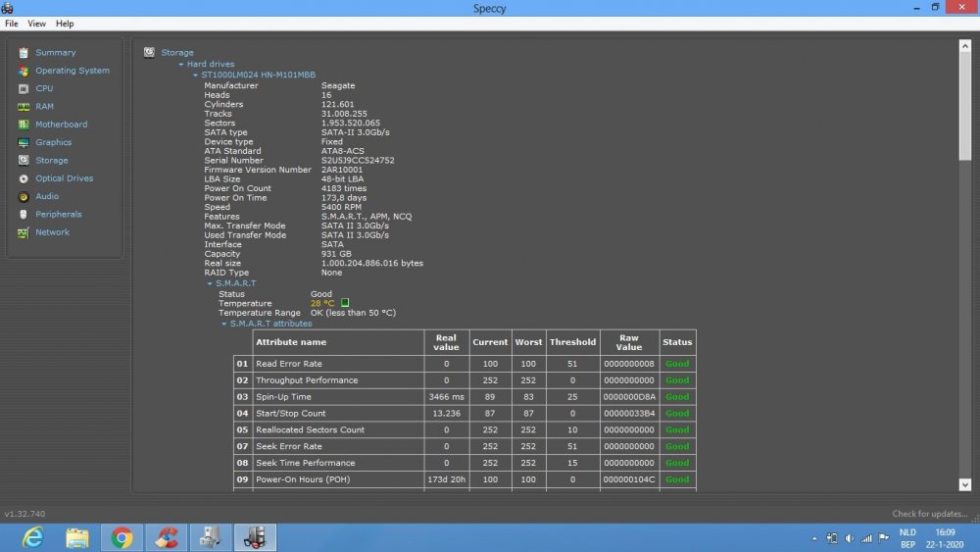This screenshot has width=980, height=552.
Task: Click the Throughput Performance attribute
Action: (307, 380)
